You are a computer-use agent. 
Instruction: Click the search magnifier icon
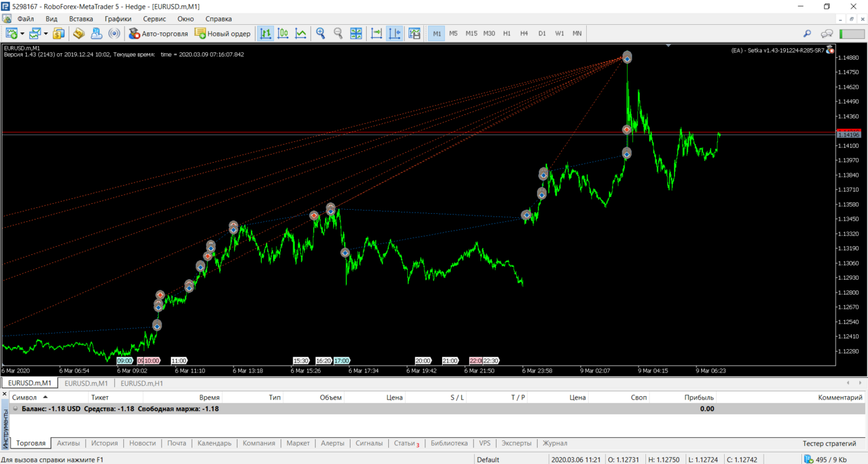click(x=807, y=34)
